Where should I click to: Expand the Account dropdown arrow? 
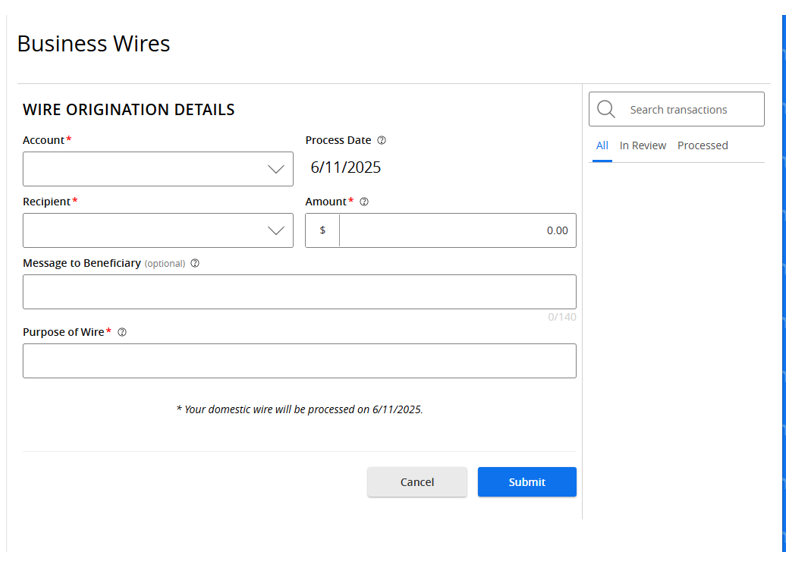(x=276, y=170)
